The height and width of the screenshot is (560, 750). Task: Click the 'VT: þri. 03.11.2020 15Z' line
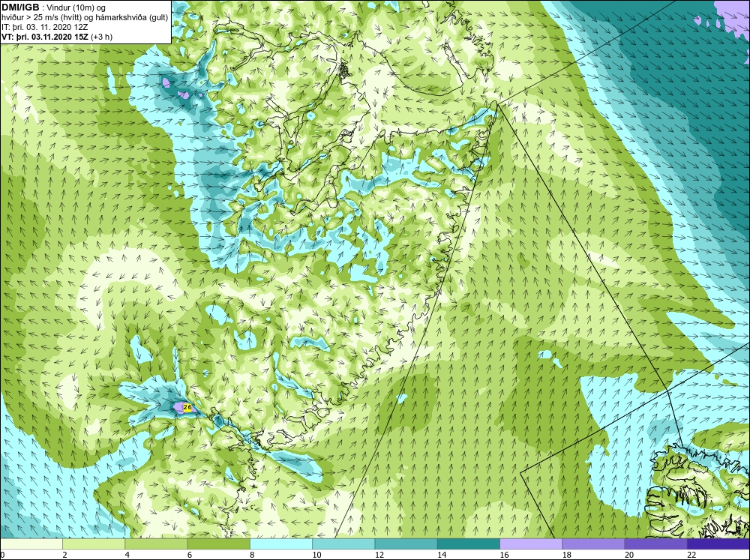[44, 37]
